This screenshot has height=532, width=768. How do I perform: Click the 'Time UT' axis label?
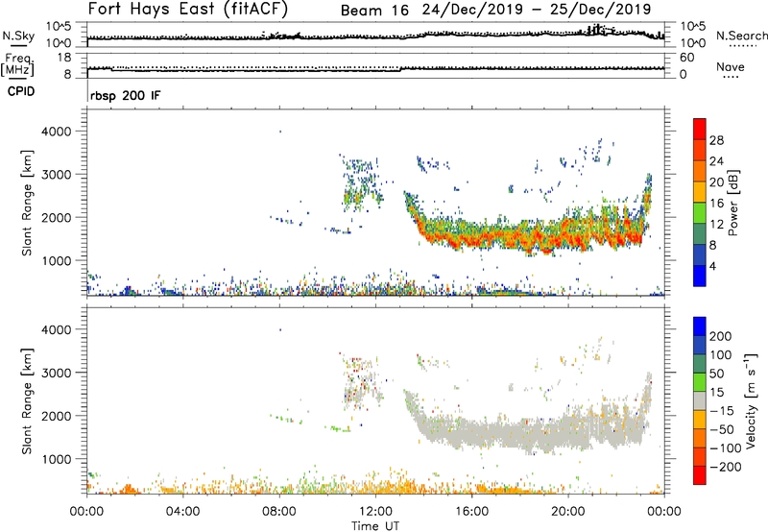tap(375, 525)
